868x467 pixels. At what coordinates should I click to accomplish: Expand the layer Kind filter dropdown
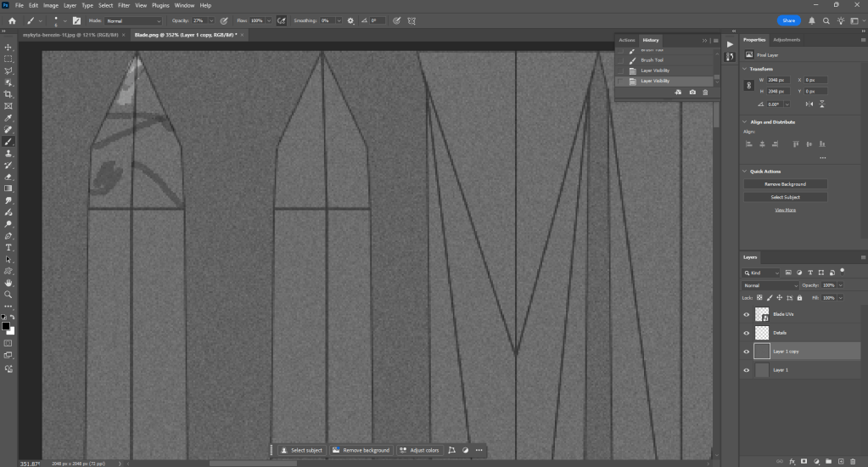click(x=762, y=273)
